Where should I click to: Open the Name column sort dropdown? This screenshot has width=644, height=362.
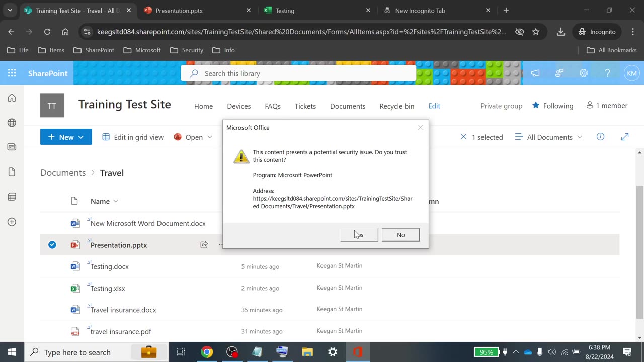point(104,201)
